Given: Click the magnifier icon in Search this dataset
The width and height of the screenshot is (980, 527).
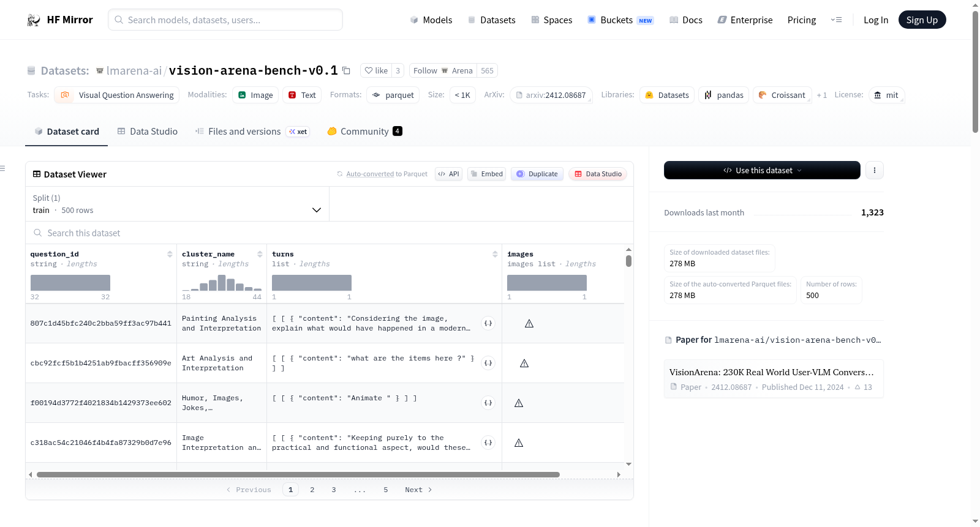Looking at the screenshot, I should coord(38,233).
